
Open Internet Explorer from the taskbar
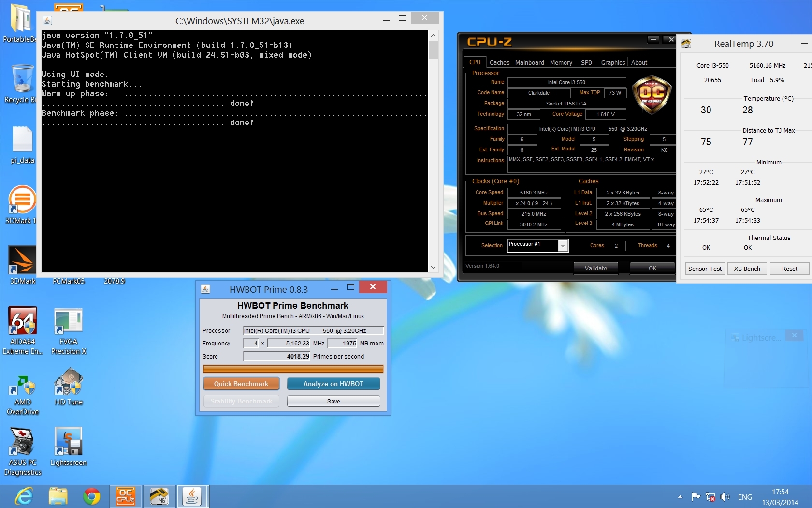point(24,496)
